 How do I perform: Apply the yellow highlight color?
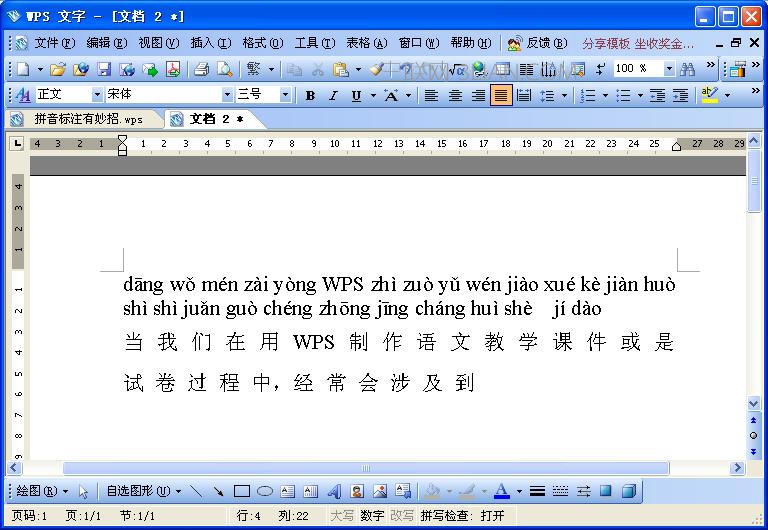[x=709, y=95]
